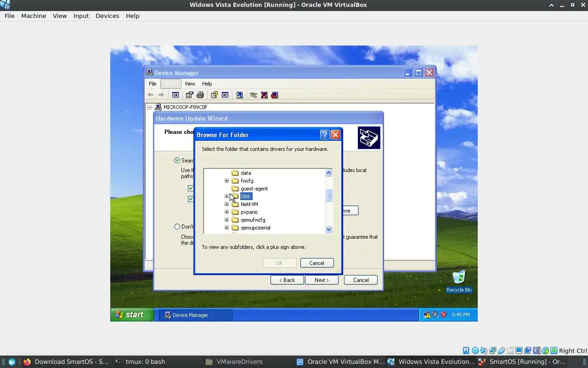The image size is (588, 368).
Task: Toggle the lower search location checkbox in wizard
Action: tap(191, 199)
